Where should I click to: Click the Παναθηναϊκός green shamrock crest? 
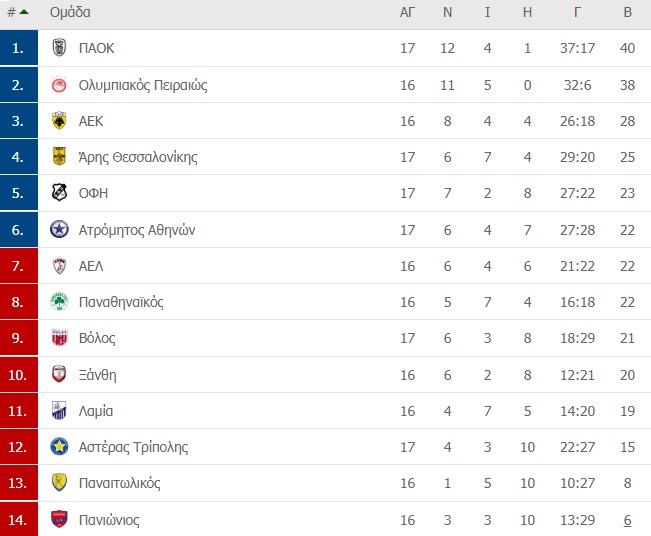coord(59,301)
